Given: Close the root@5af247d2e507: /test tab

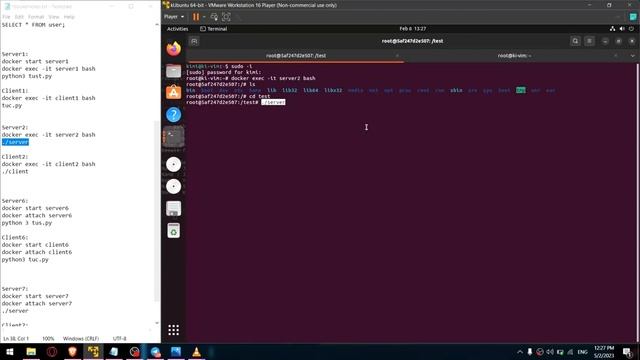Looking at the screenshot, I should point(397,56).
